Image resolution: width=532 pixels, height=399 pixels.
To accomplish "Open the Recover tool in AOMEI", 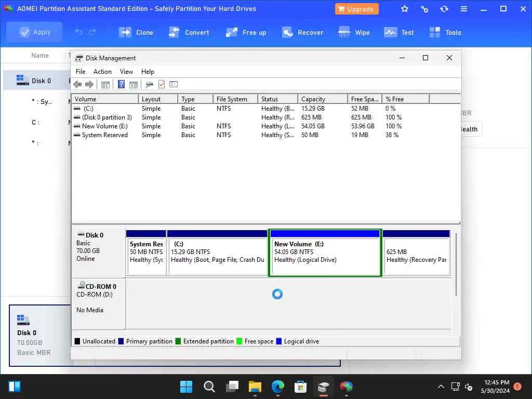I will pyautogui.click(x=303, y=33).
